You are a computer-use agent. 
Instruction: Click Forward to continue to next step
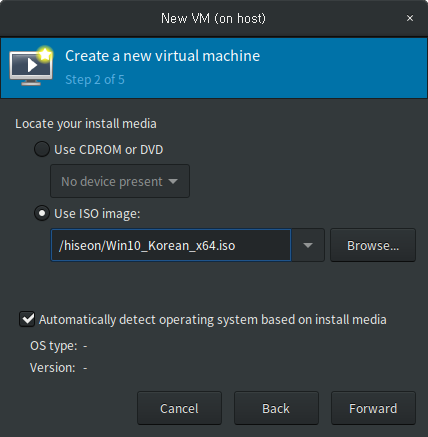coord(373,408)
